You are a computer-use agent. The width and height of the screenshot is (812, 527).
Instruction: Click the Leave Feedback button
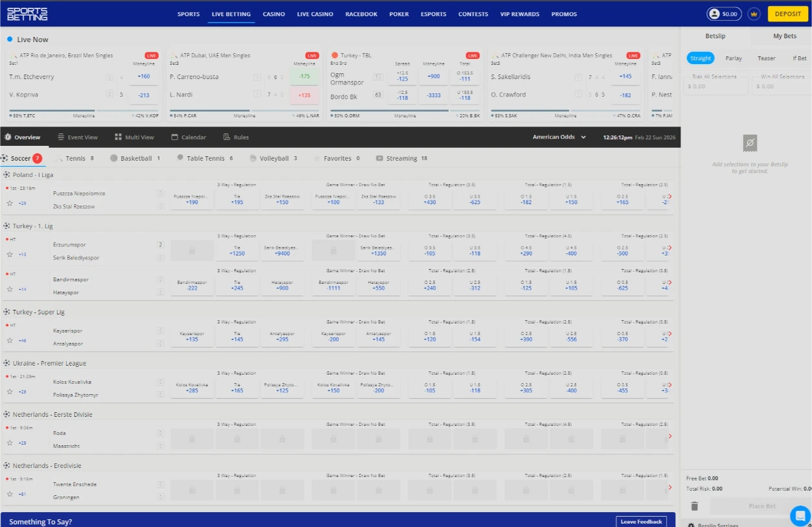click(x=641, y=521)
